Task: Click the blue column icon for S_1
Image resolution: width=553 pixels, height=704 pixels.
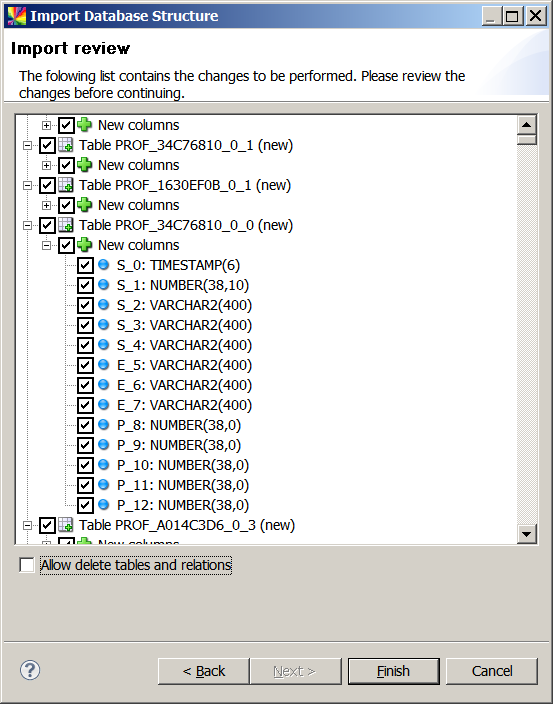Action: tap(104, 284)
